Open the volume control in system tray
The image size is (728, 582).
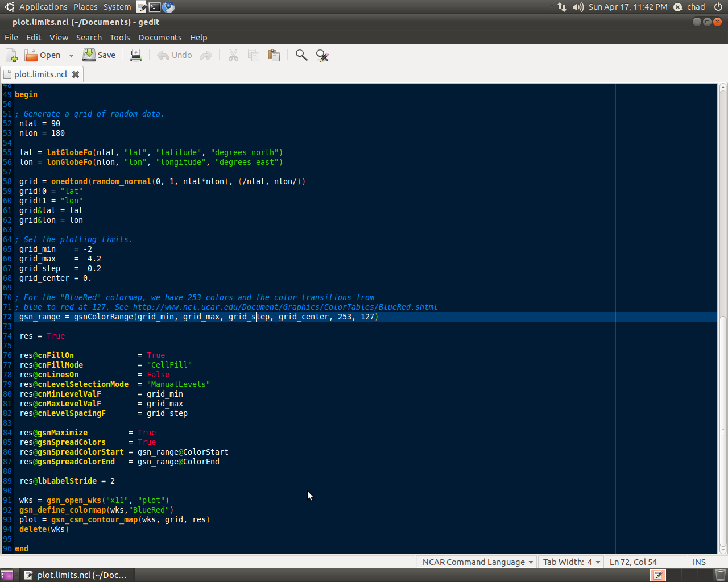578,7
